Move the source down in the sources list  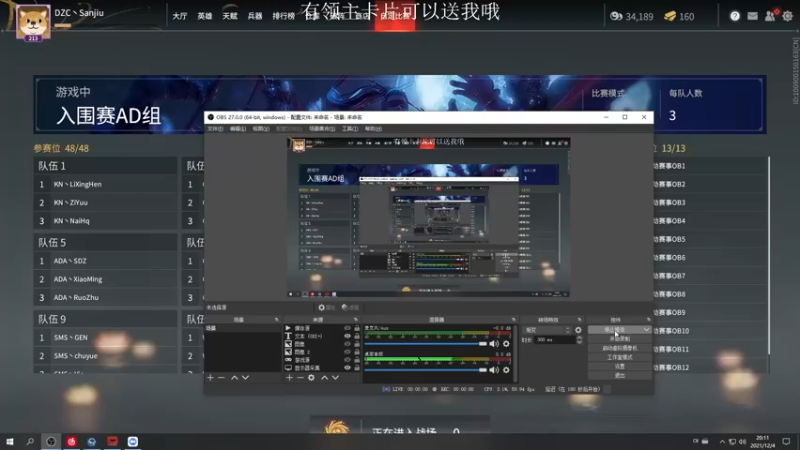[335, 378]
